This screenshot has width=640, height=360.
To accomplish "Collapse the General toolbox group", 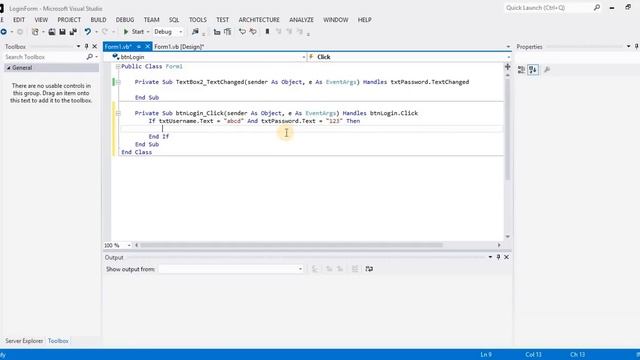I will pyautogui.click(x=8, y=68).
